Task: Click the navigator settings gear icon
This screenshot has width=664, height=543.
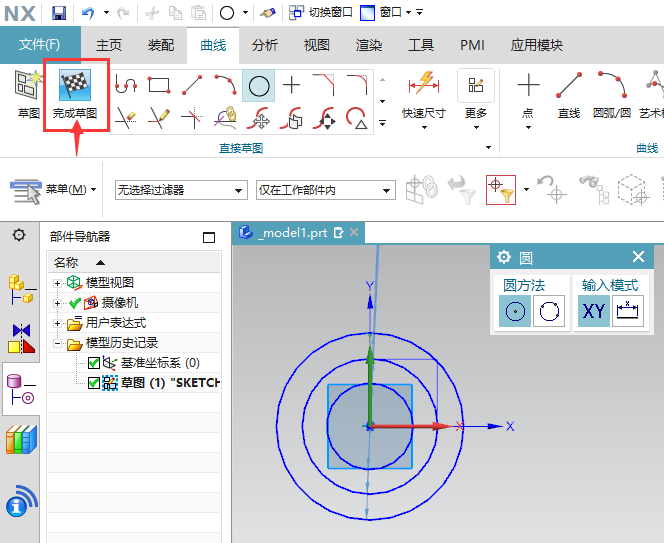Action: click(x=19, y=234)
